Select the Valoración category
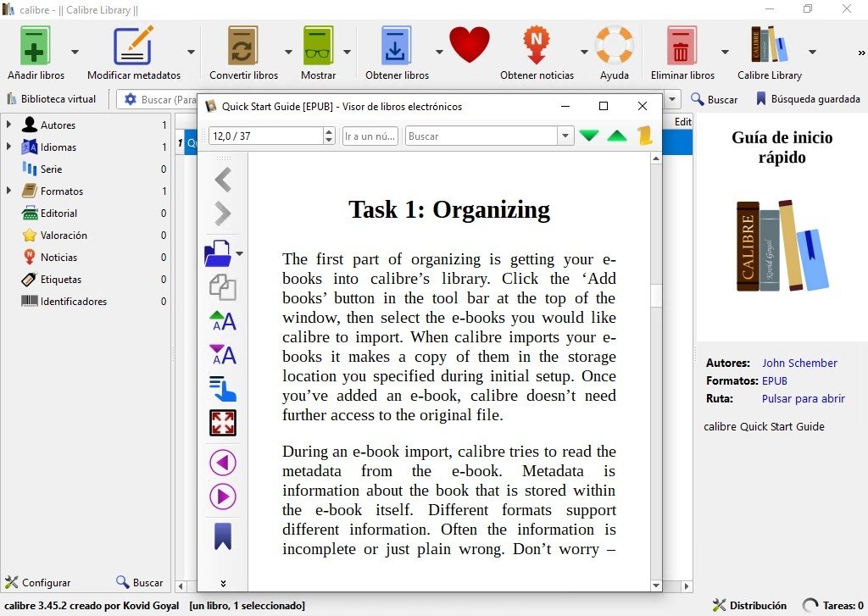868x616 pixels. tap(86, 236)
